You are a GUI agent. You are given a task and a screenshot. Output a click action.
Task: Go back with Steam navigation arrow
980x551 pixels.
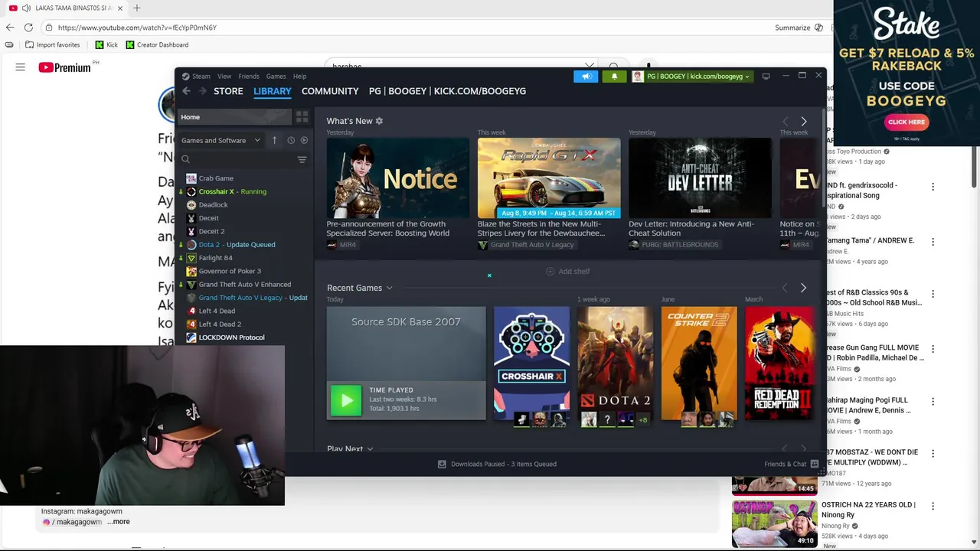pyautogui.click(x=186, y=91)
